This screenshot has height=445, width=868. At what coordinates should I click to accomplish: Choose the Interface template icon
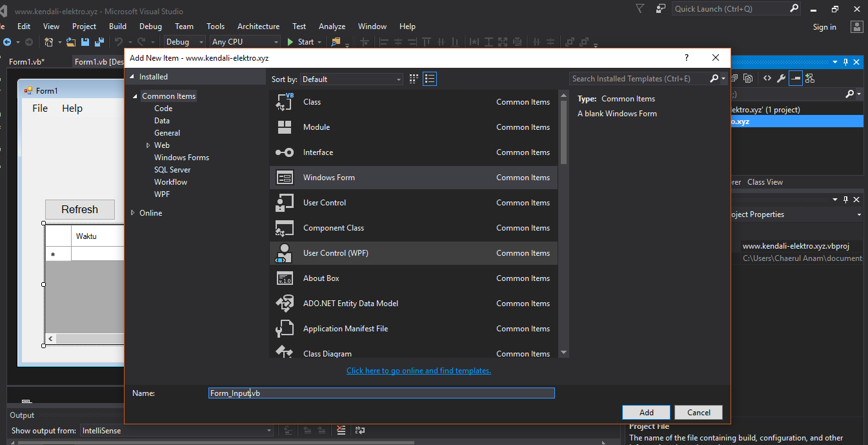[x=285, y=152]
